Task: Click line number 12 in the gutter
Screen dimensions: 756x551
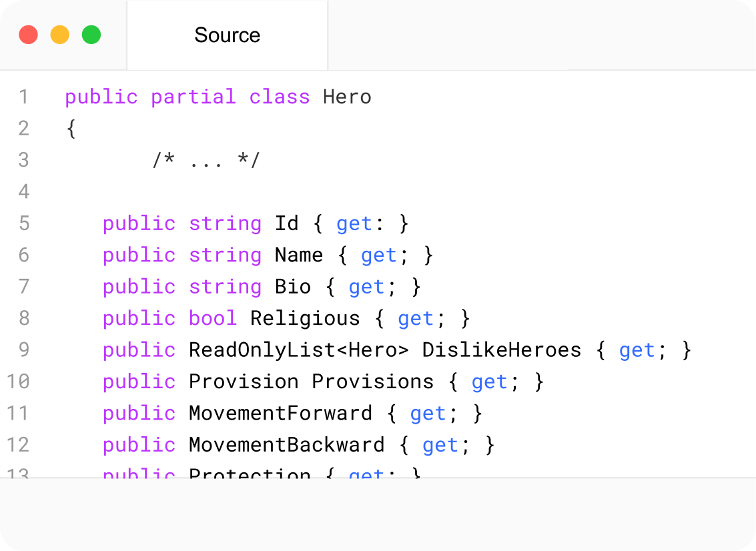Action: (x=18, y=444)
